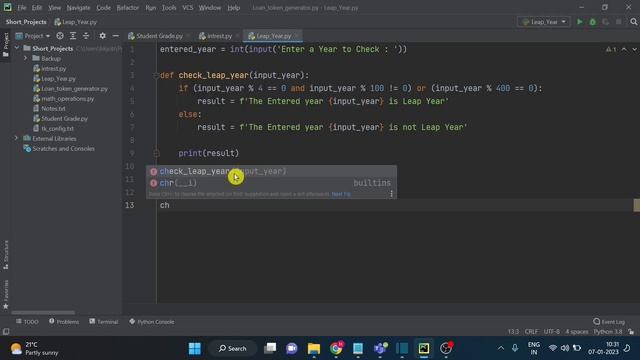Click the warnings indicator at editor top right
This screenshot has height=360, width=640.
coord(611,49)
